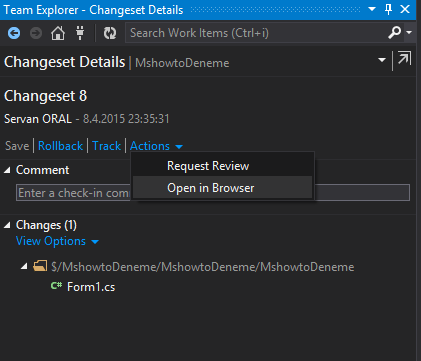The width and height of the screenshot is (421, 361).
Task: Focus the Search Work Items field
Action: (x=256, y=33)
